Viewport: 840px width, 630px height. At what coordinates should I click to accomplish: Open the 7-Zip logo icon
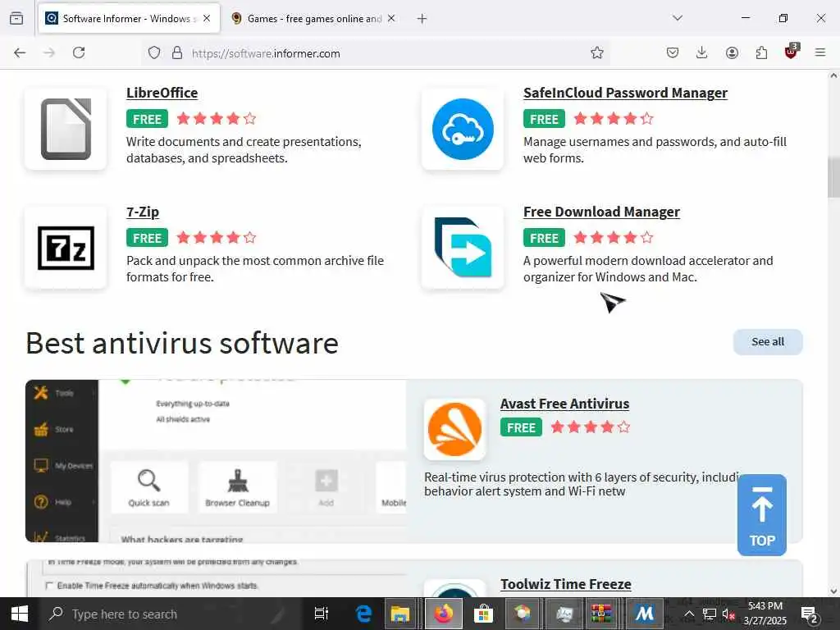click(66, 248)
